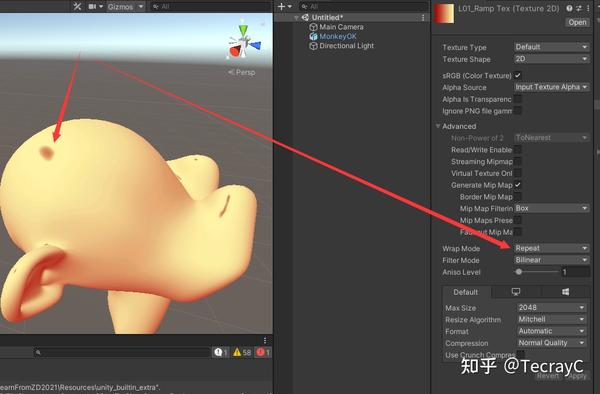Toggle the sRGB (Color Texture) checkbox
This screenshot has width=600, height=394.
click(x=518, y=75)
